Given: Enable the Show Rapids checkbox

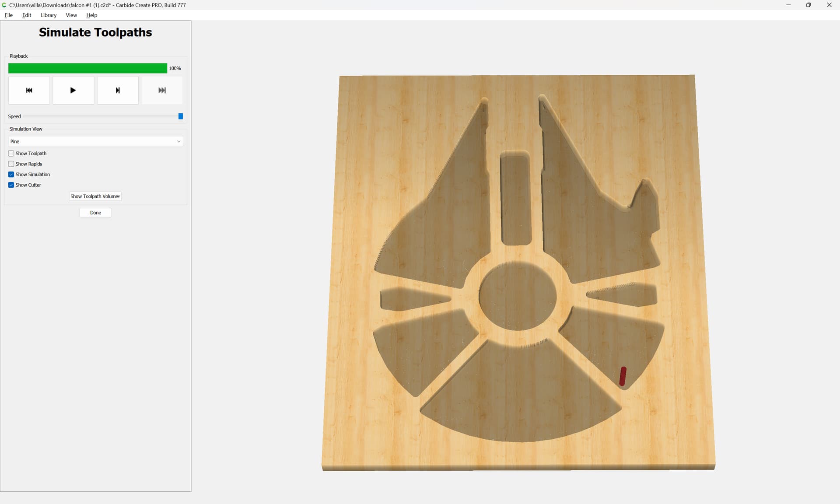Looking at the screenshot, I should click(11, 164).
